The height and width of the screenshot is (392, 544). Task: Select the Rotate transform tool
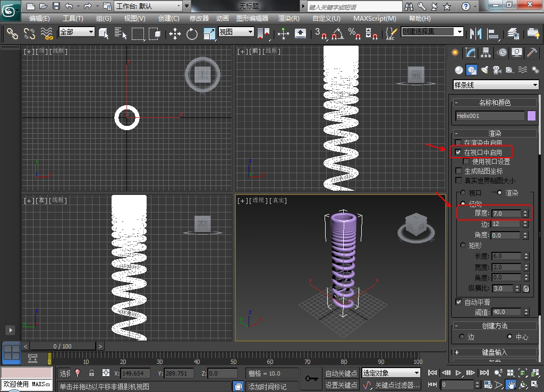pos(192,33)
